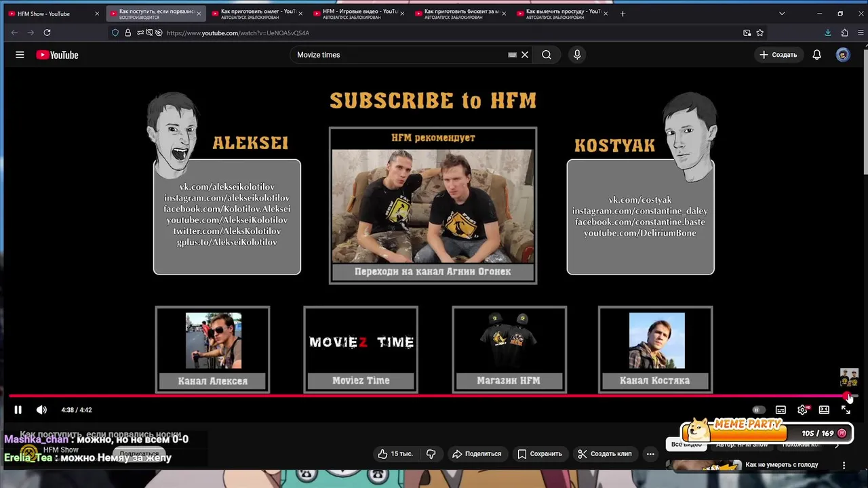Open the browser extensions puzzle icon
The height and width of the screenshot is (488, 868).
point(844,33)
